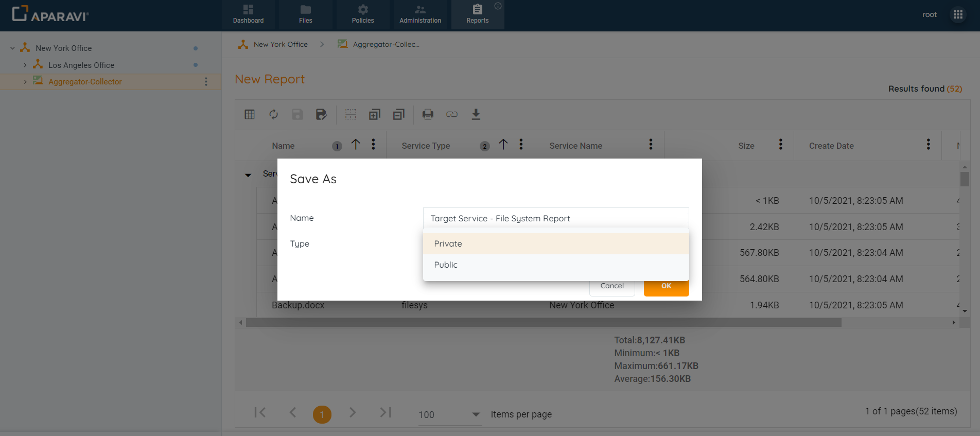Click the expand all groups icon
The width and height of the screenshot is (980, 436).
[x=375, y=114]
